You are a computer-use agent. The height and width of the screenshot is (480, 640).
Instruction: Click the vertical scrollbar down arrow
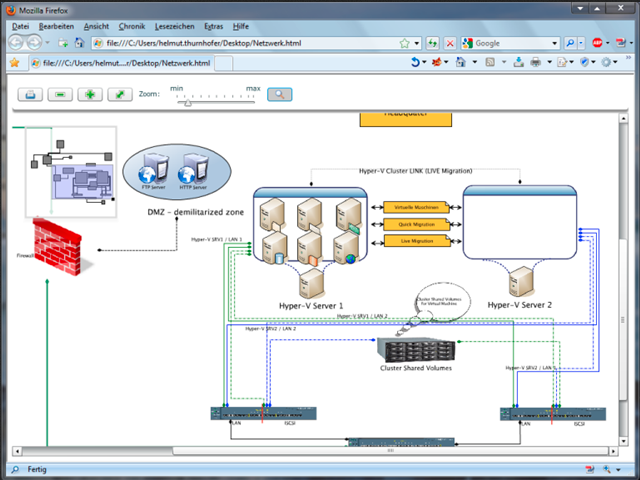tap(623, 441)
